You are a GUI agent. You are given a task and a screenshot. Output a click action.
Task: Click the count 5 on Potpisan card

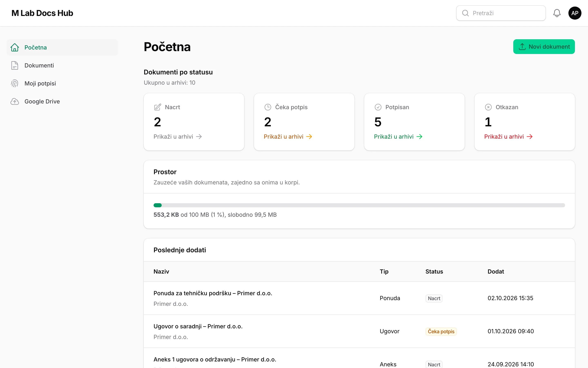click(x=378, y=122)
